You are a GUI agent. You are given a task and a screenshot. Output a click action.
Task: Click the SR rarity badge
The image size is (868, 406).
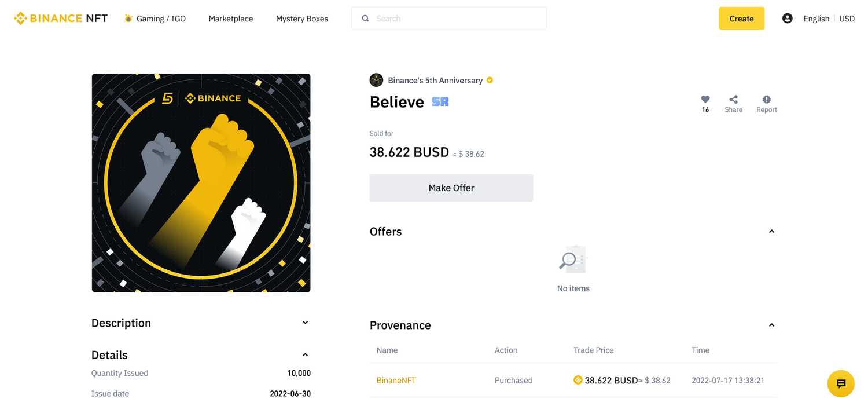click(440, 102)
